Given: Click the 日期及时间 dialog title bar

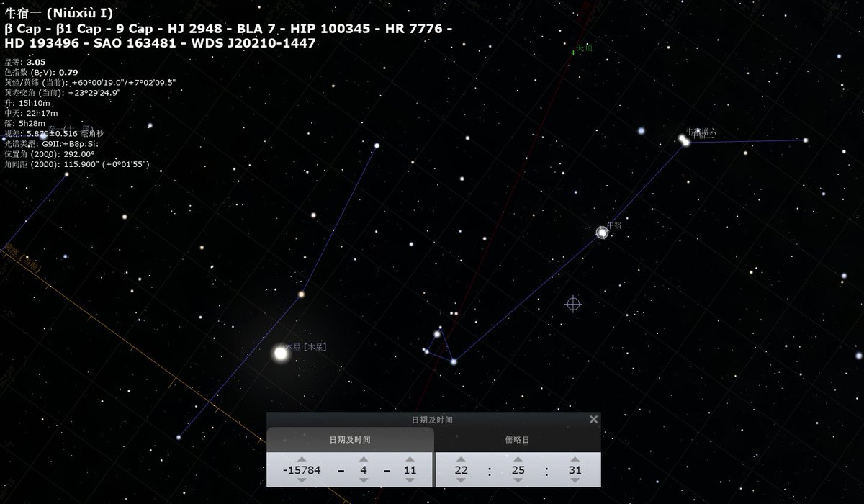Looking at the screenshot, I should click(x=432, y=419).
